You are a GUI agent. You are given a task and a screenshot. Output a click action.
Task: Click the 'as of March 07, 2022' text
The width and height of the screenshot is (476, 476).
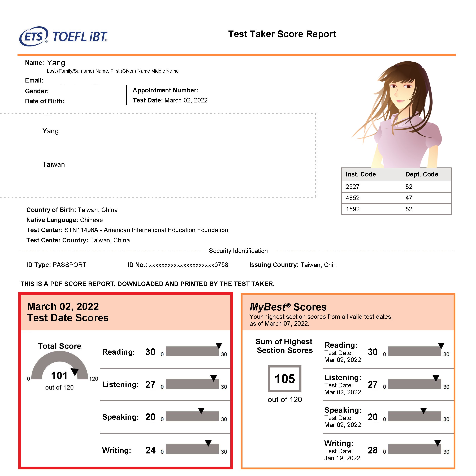pos(279,323)
